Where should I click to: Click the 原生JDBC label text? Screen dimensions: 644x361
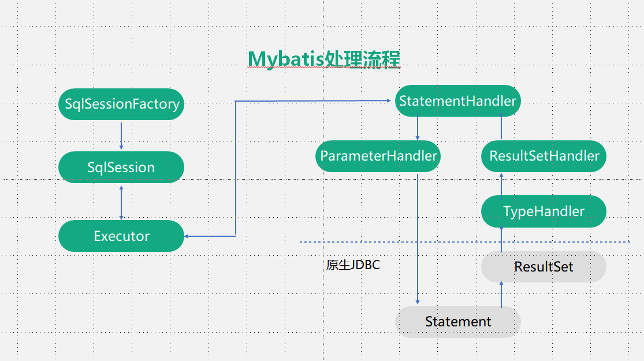353,265
